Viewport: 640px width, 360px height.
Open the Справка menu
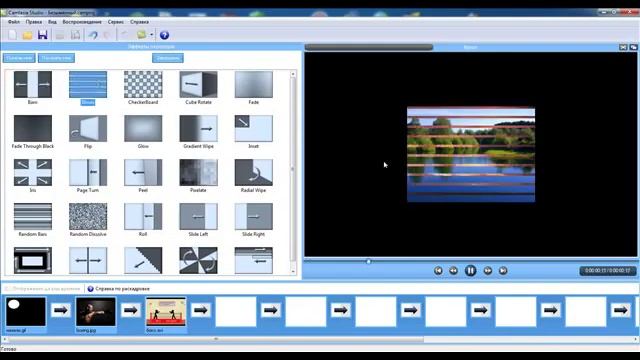[x=139, y=22]
